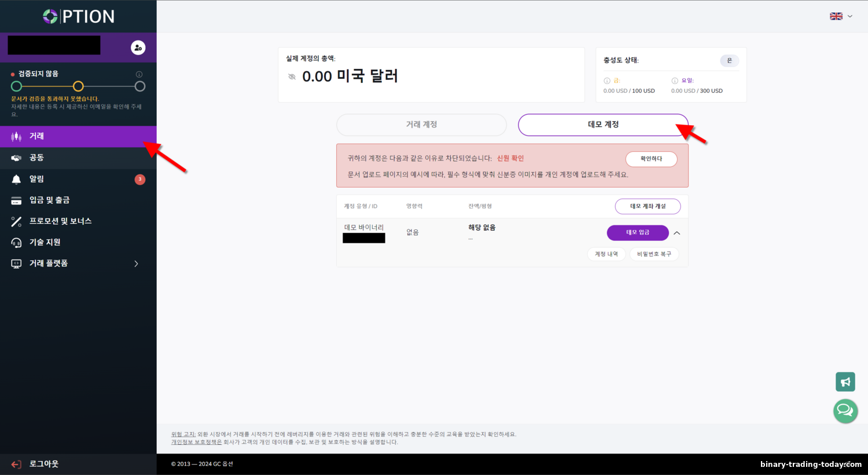Click the 영향력 column header
Image resolution: width=868 pixels, height=475 pixels.
[414, 206]
